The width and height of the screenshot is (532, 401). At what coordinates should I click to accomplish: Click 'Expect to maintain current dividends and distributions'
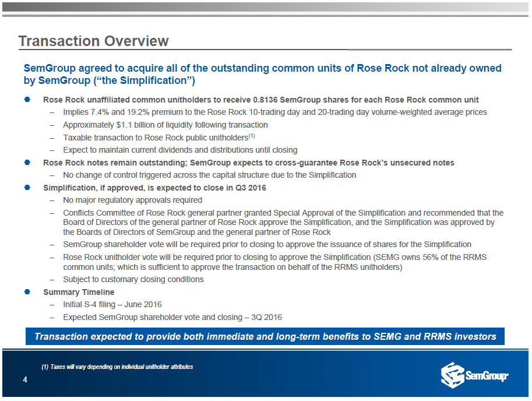click(x=180, y=150)
